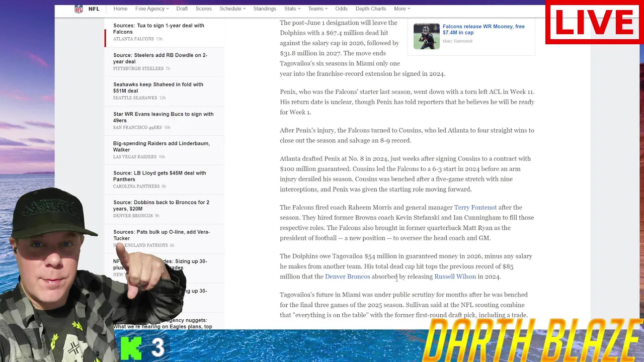
Task: Click the NFL shield logo icon
Action: [78, 9]
